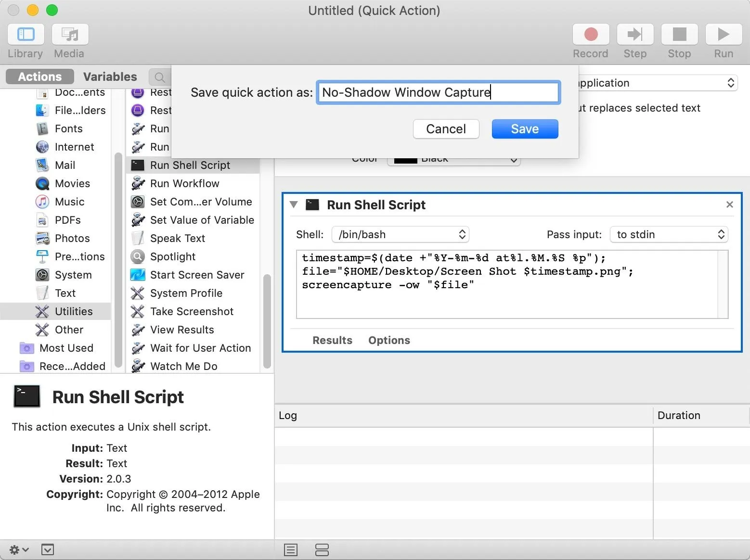The width and height of the screenshot is (750, 560).
Task: Select the Text category in library
Action: click(x=55, y=293)
